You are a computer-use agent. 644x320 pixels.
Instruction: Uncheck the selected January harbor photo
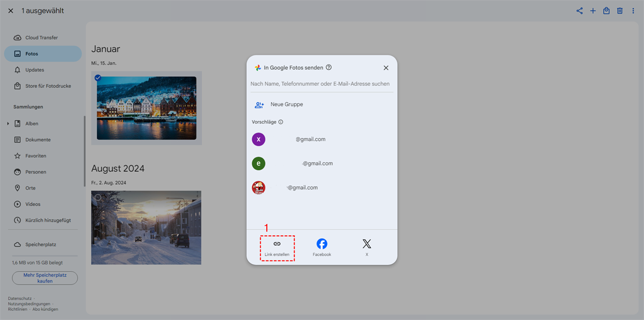(98, 78)
